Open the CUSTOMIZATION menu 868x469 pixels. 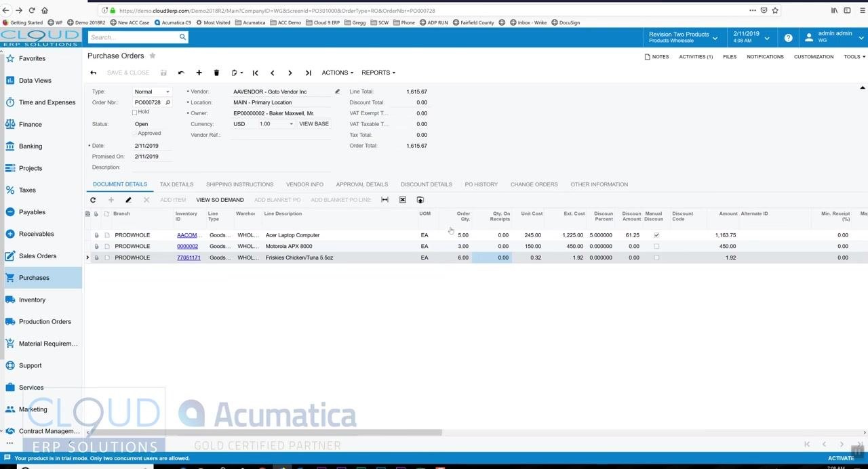814,57
